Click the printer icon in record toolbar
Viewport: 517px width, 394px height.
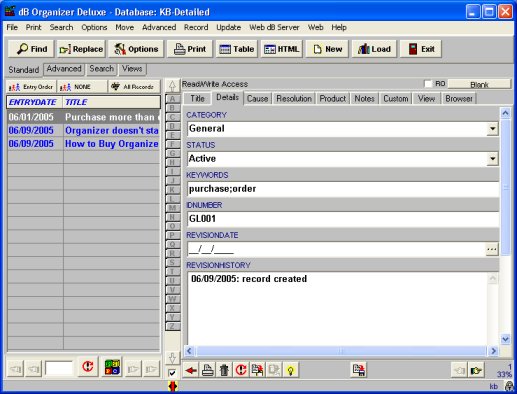pos(208,370)
